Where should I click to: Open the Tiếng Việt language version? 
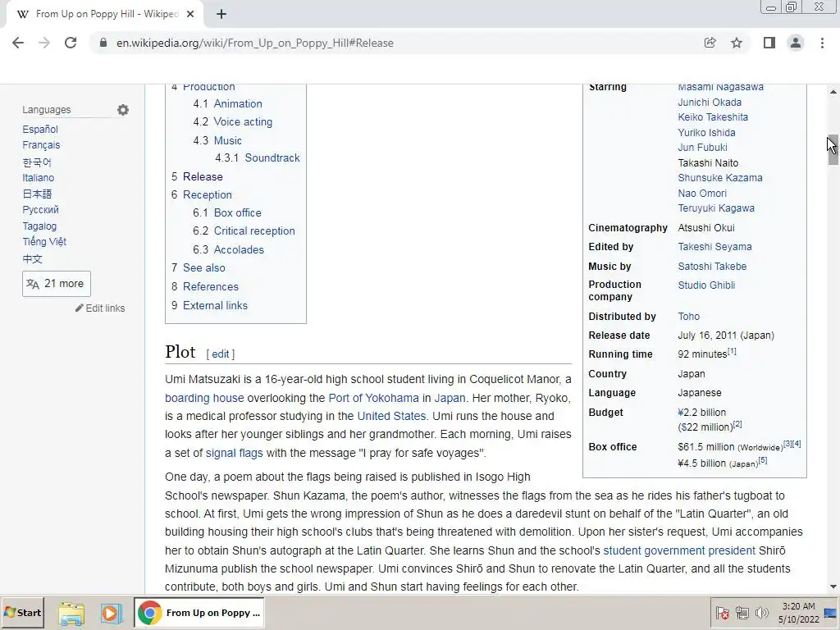44,242
